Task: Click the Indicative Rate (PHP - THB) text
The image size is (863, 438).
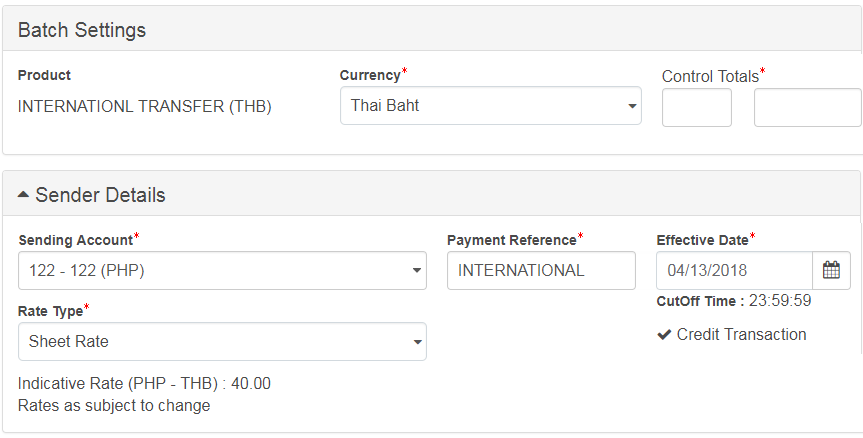Action: [x=144, y=383]
